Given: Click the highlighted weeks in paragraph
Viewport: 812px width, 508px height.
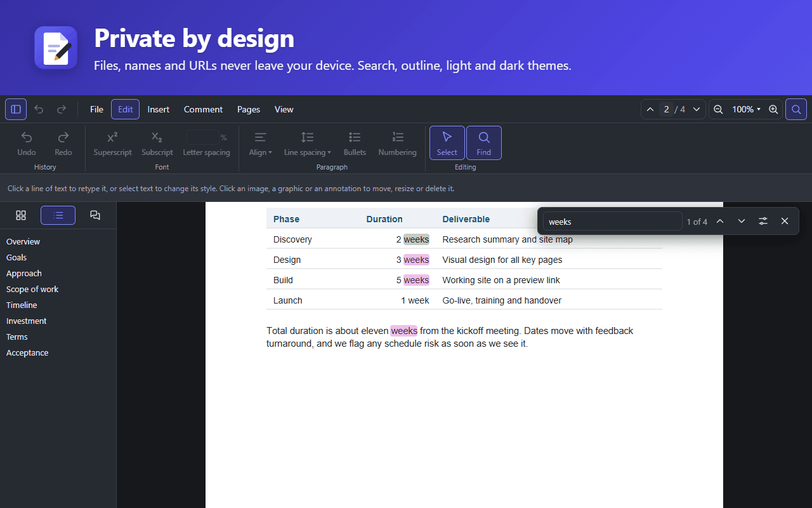Looking at the screenshot, I should pos(404,331).
